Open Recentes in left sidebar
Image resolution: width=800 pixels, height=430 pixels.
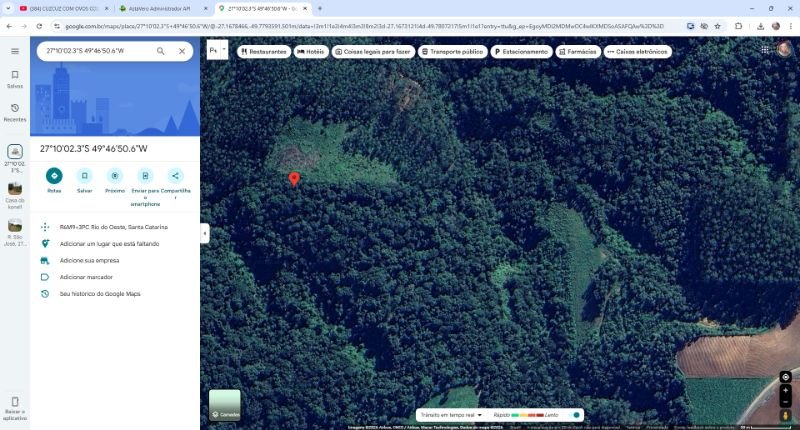[x=15, y=111]
